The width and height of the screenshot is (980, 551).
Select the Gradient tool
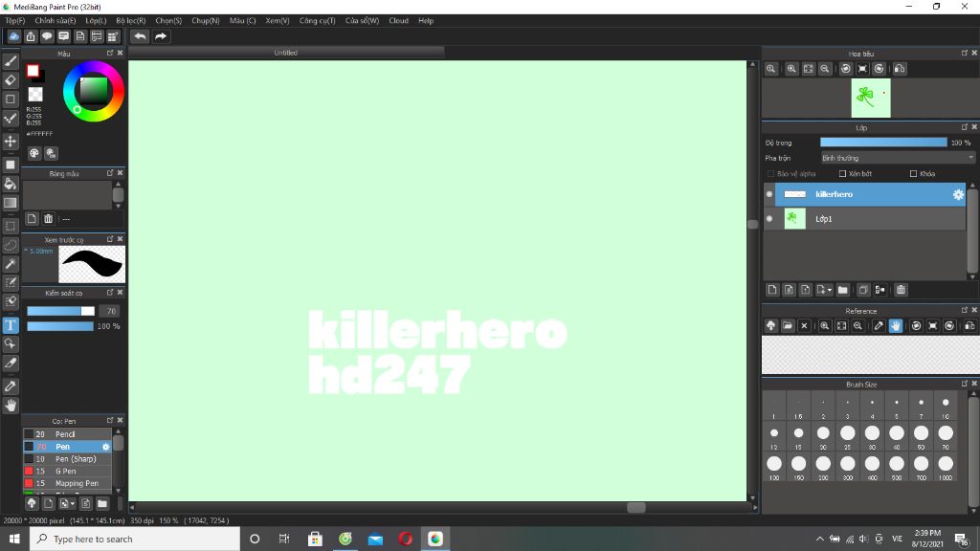point(11,203)
